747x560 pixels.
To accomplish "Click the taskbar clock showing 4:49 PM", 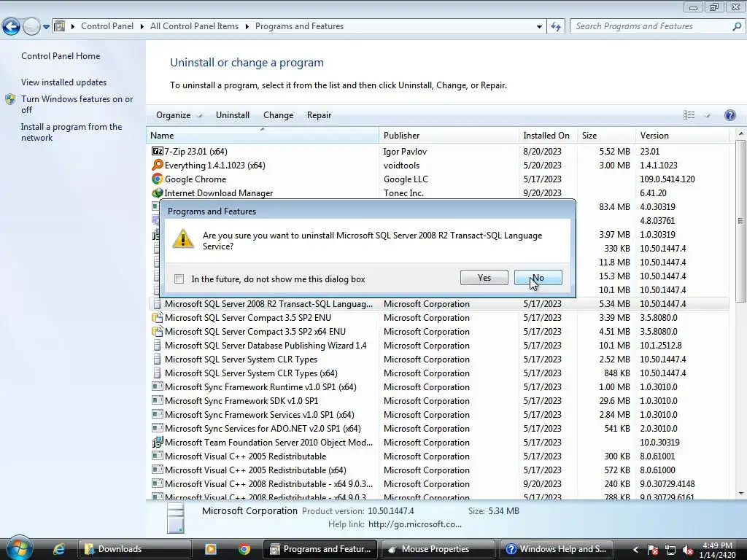I will tap(717, 550).
